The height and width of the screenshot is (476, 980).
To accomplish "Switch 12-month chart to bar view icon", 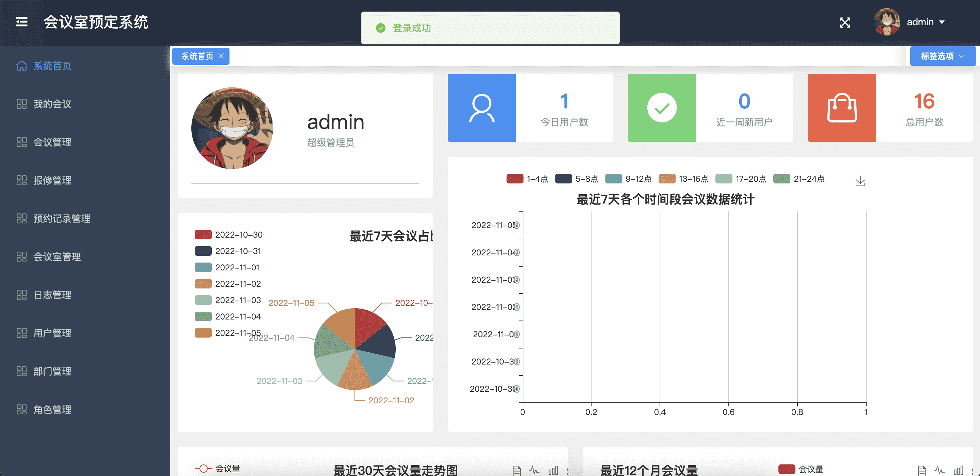I will tap(958, 471).
